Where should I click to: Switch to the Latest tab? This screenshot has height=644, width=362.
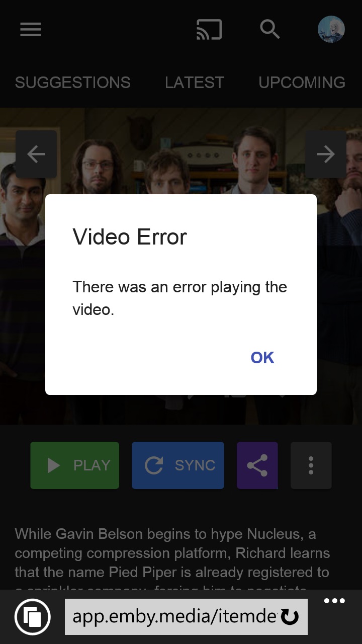[x=195, y=83]
